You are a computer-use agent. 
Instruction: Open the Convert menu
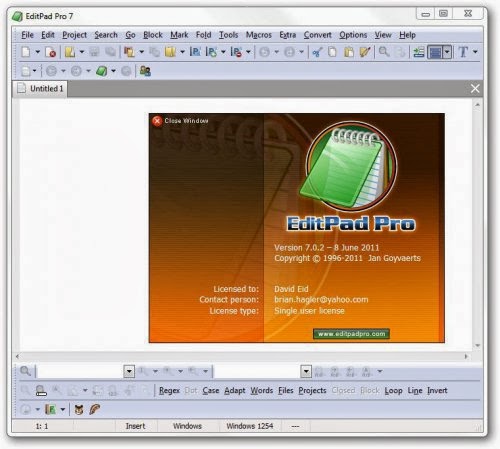coord(318,35)
